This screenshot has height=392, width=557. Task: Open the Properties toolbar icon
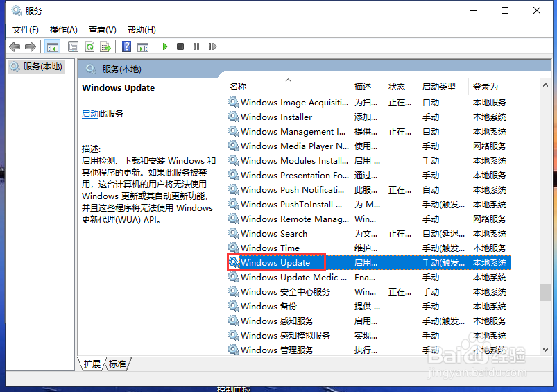73,46
